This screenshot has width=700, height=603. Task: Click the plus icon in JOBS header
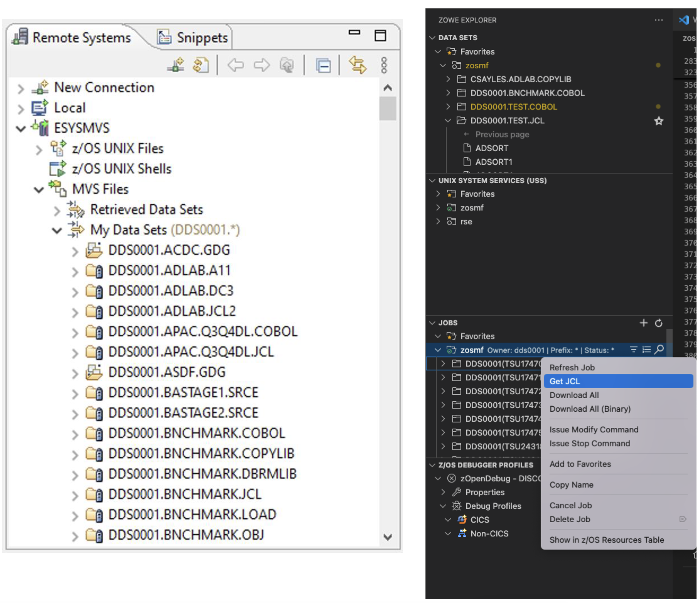tap(643, 323)
